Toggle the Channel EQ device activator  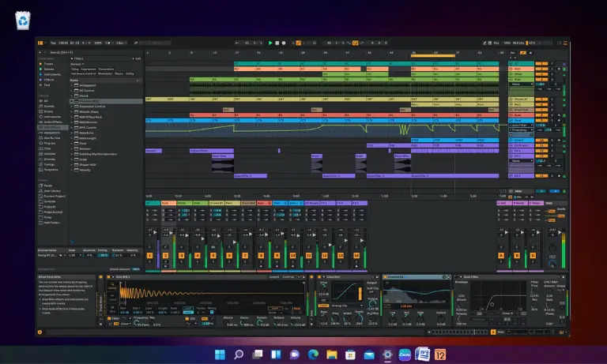(385, 277)
